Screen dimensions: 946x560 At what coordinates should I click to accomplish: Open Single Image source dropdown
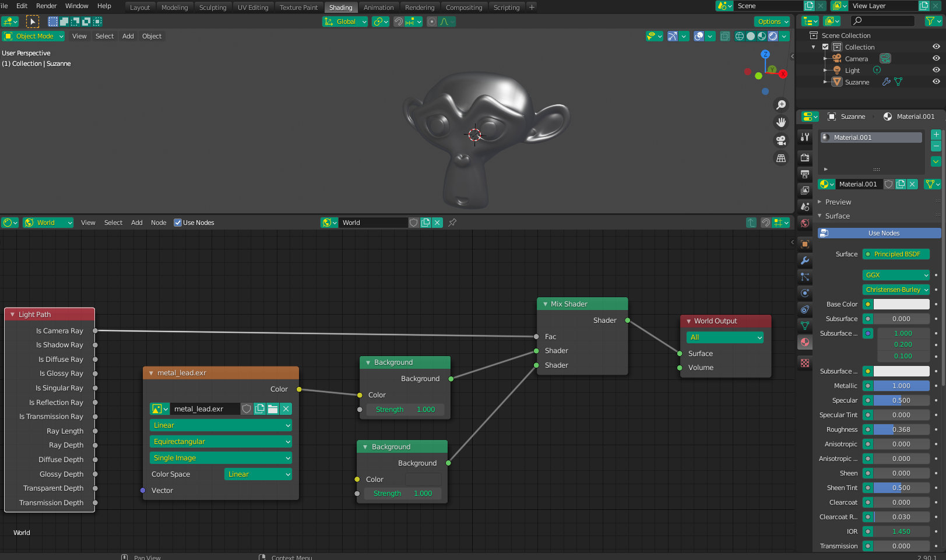221,458
